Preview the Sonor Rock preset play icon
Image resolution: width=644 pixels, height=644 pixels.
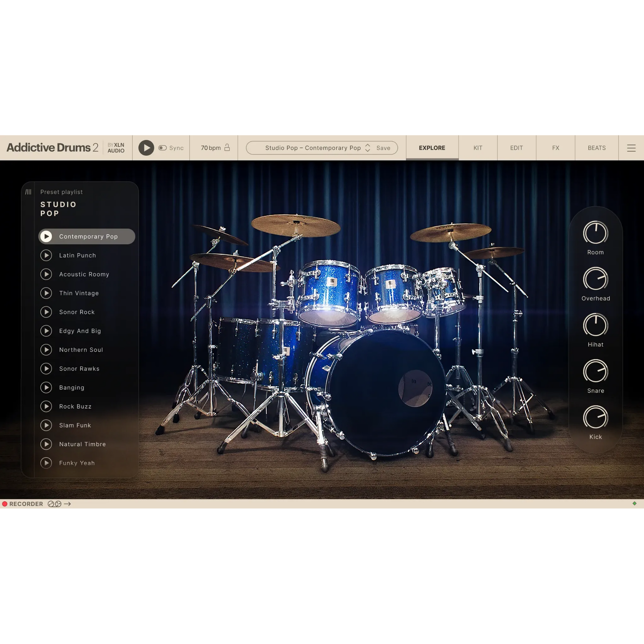pos(46,312)
